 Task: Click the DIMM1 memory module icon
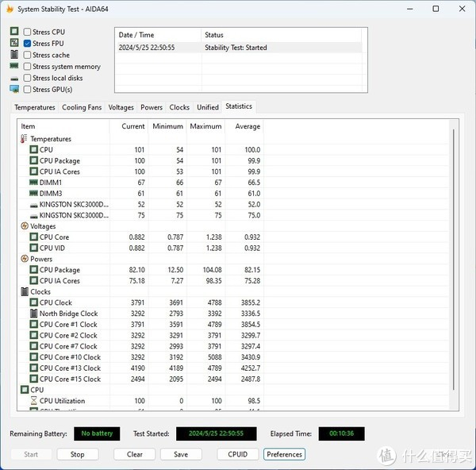33,183
